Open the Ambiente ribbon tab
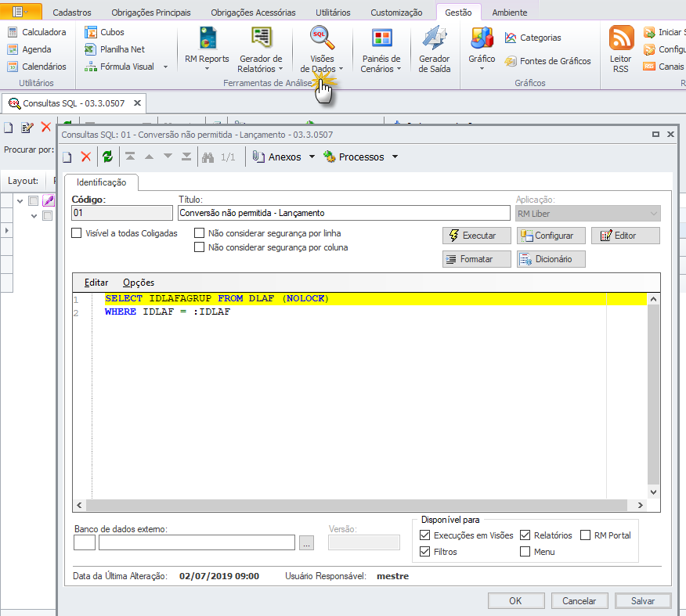Screen dimensions: 686x616 point(510,13)
